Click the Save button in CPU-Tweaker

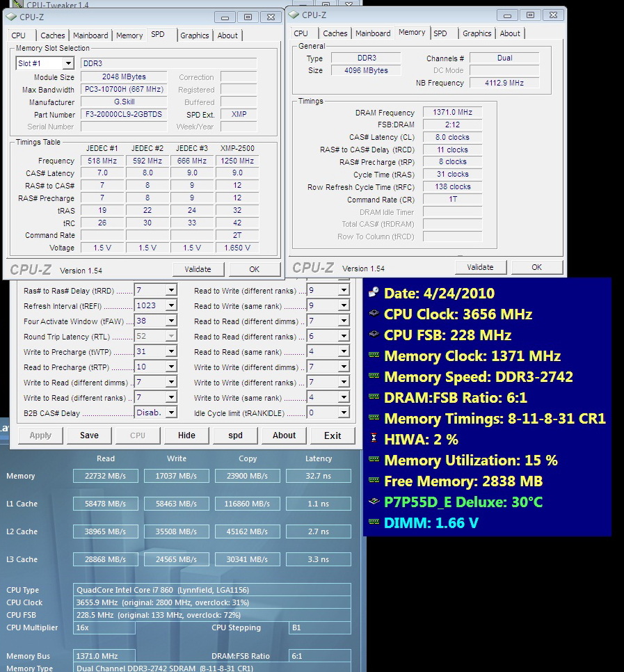pos(89,435)
